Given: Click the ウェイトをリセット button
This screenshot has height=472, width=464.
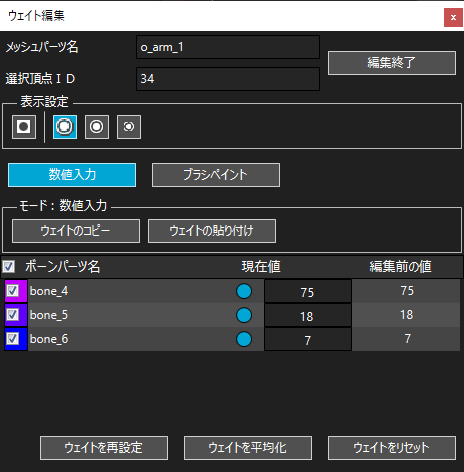Looking at the screenshot, I should (x=392, y=448).
